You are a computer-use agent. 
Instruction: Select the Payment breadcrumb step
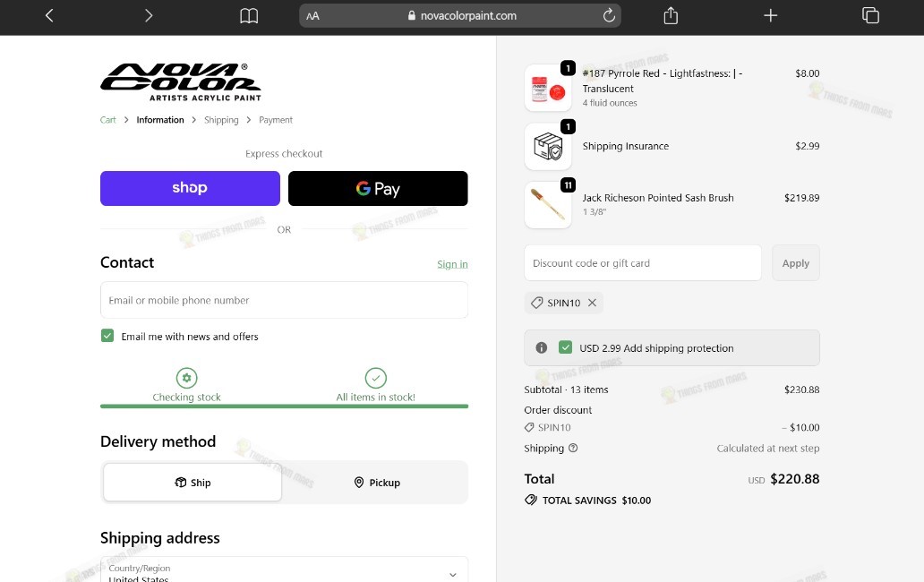275,120
